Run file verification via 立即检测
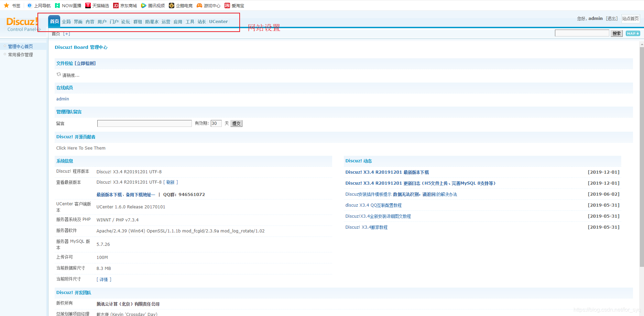This screenshot has height=316, width=644. 85,63
